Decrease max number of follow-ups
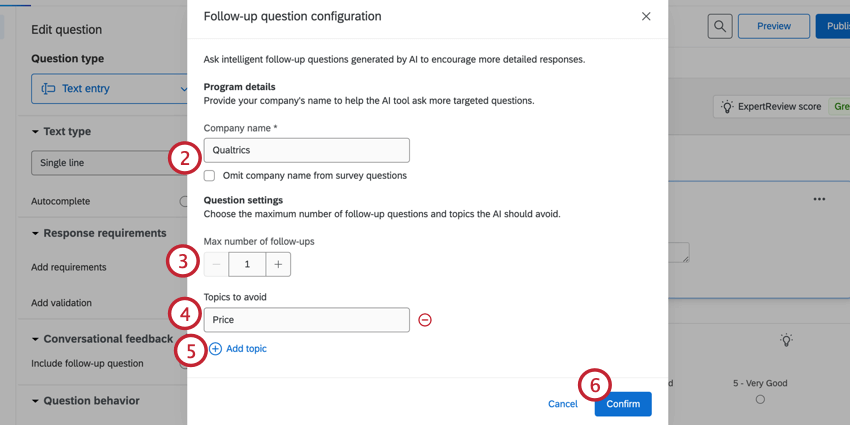Screen dimensions: 850x425 [x=217, y=264]
